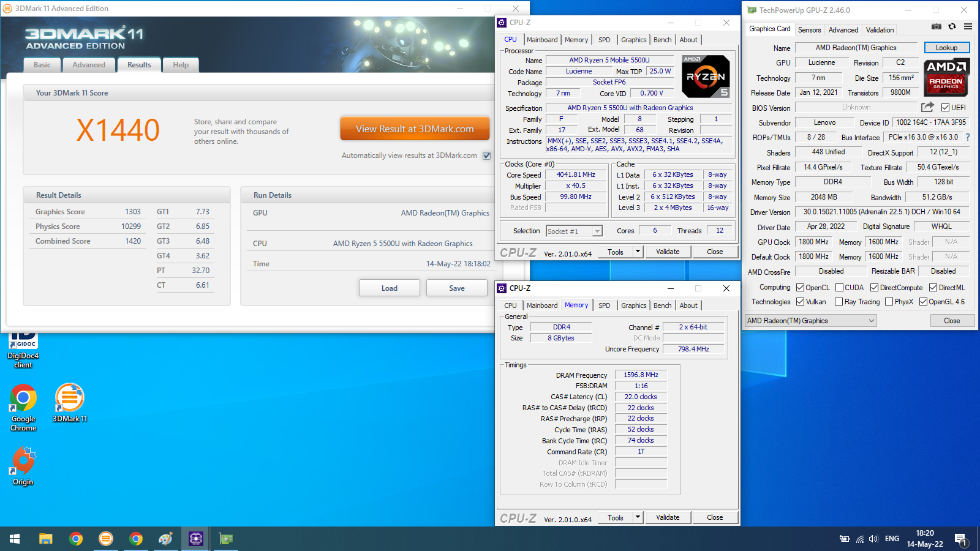
Task: Toggle automatically view results checkbox
Action: 487,156
